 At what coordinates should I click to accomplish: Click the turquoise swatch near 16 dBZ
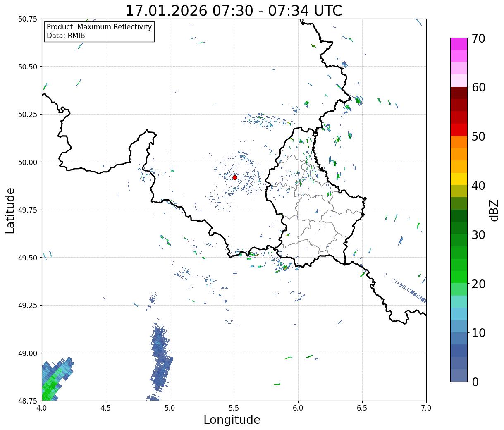tap(459, 302)
